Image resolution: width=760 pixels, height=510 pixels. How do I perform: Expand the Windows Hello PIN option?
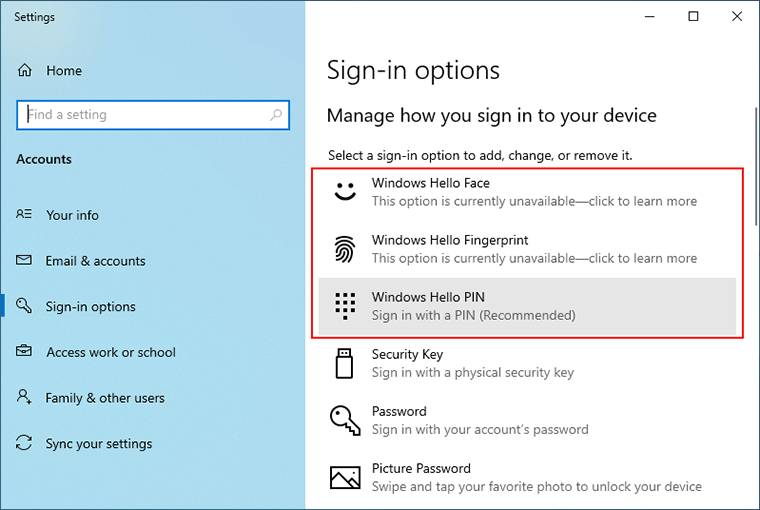[x=527, y=306]
